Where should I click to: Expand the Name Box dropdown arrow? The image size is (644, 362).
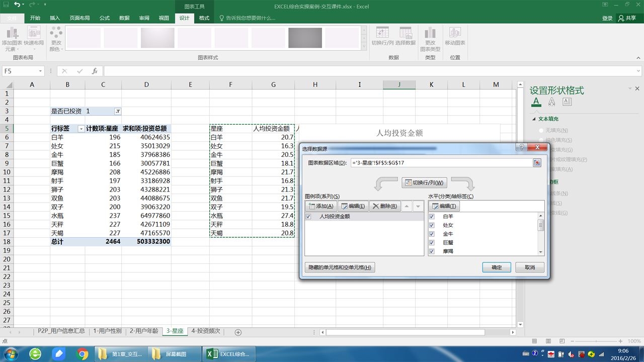(x=40, y=71)
